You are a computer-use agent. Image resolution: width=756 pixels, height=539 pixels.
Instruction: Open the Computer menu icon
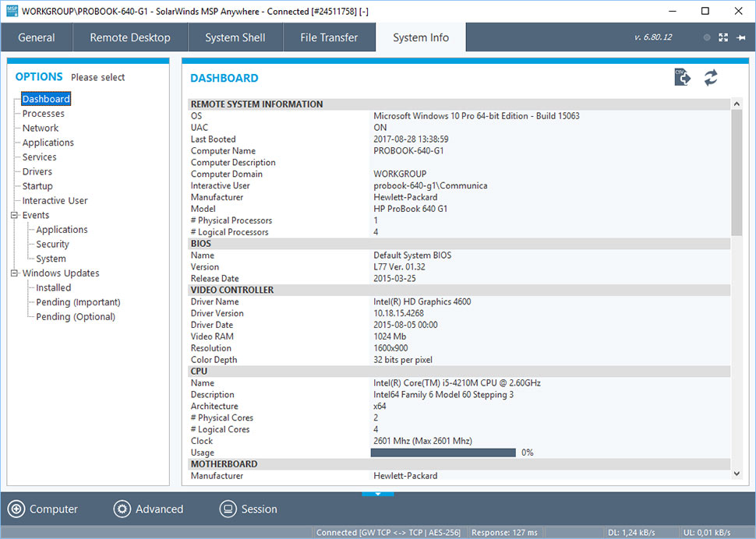click(x=16, y=509)
